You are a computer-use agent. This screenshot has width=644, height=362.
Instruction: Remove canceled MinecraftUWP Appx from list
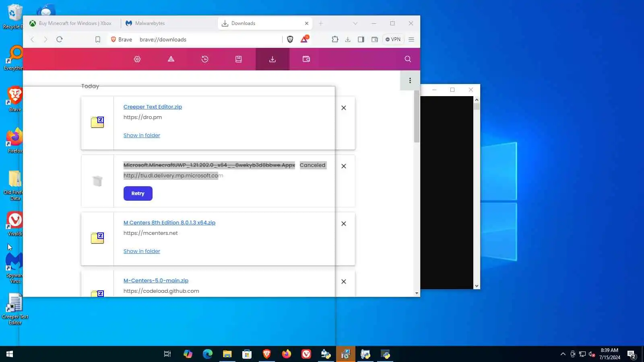344,166
